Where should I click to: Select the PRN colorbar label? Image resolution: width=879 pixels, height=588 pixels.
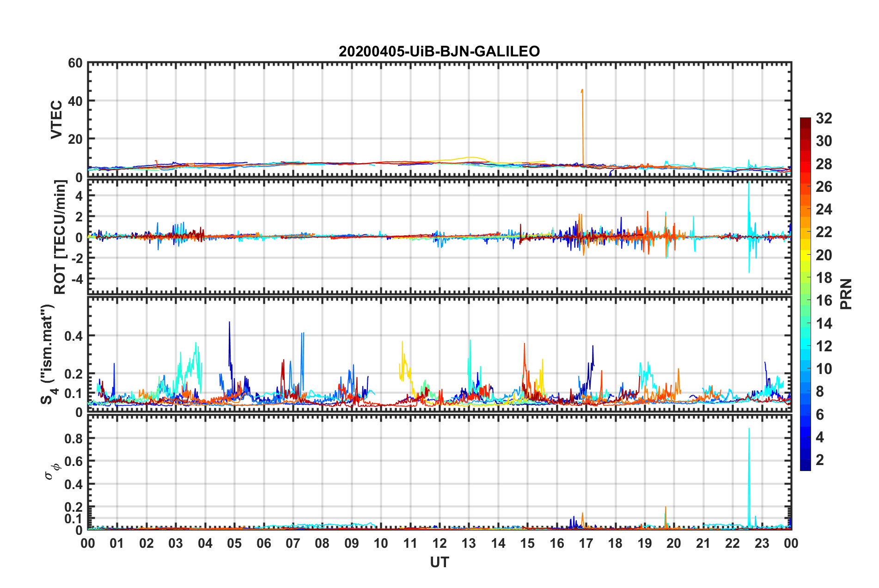[846, 294]
